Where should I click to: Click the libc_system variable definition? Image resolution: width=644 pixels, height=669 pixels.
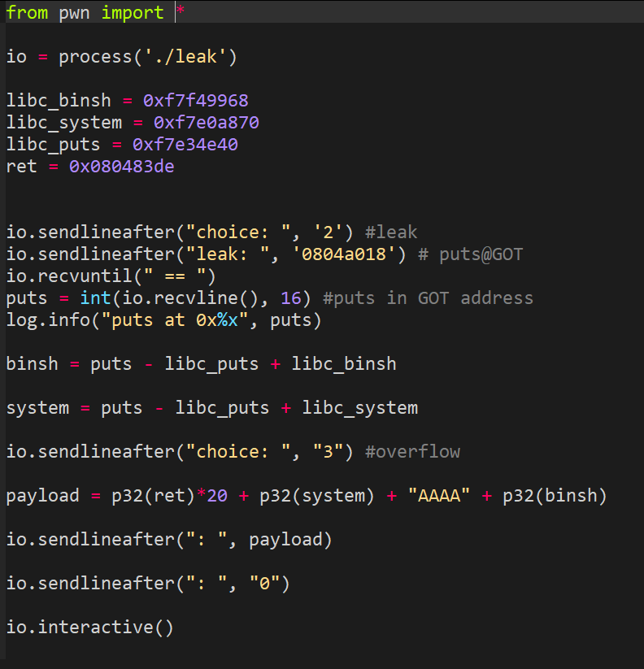133,123
